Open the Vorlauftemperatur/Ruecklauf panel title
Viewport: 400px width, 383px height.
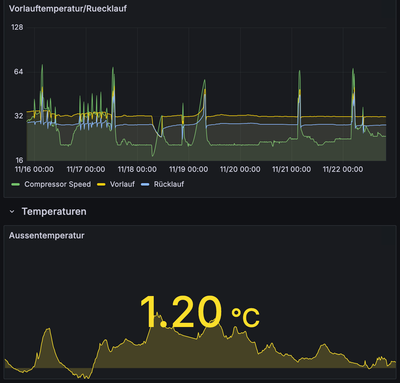point(68,9)
